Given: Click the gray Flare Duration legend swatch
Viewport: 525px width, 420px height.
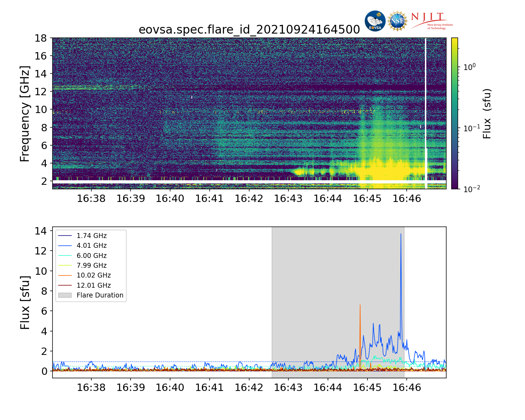Looking at the screenshot, I should [65, 295].
